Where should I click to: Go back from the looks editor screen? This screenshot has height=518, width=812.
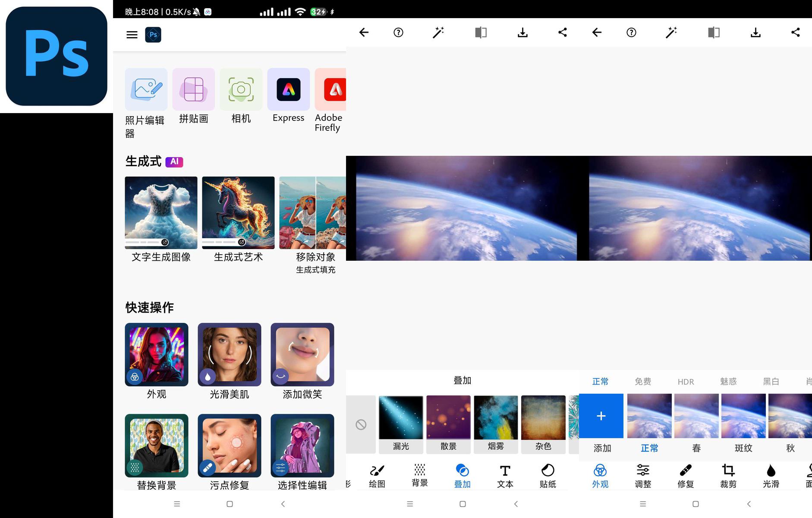click(x=597, y=32)
